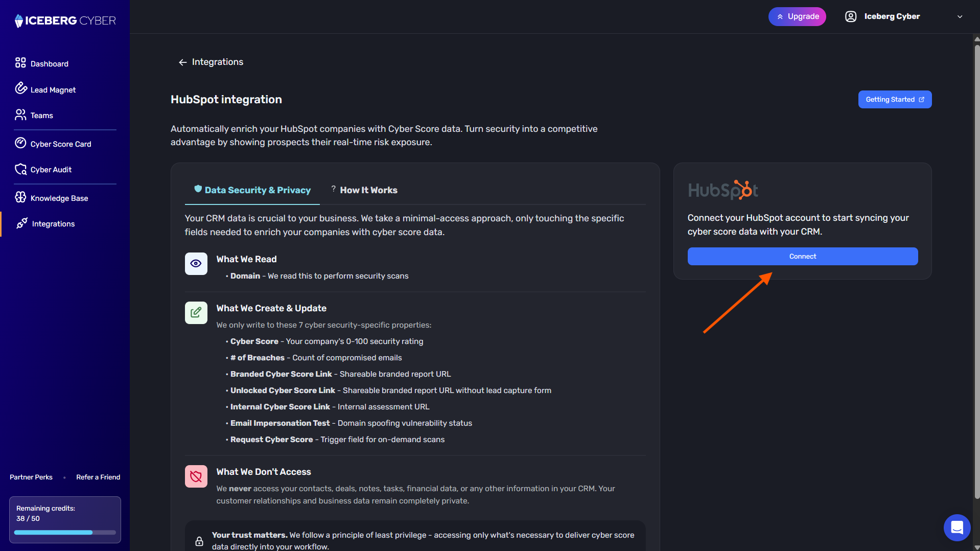This screenshot has width=980, height=551.
Task: Click the Iceberg Cyber account name
Action: pos(892,16)
